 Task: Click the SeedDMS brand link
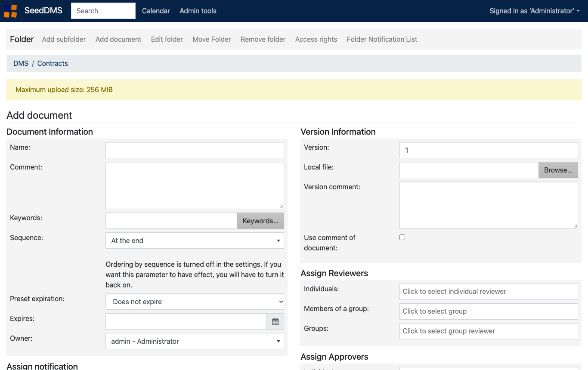tap(43, 11)
